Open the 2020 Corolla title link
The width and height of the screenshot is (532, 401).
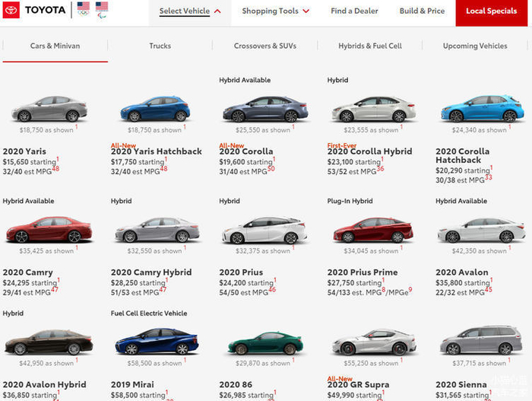pyautogui.click(x=246, y=151)
